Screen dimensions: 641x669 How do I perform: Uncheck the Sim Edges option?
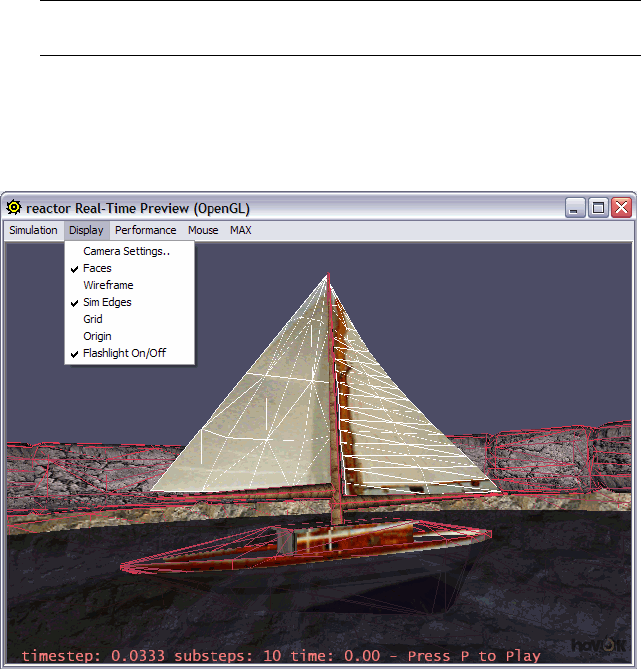(130, 302)
